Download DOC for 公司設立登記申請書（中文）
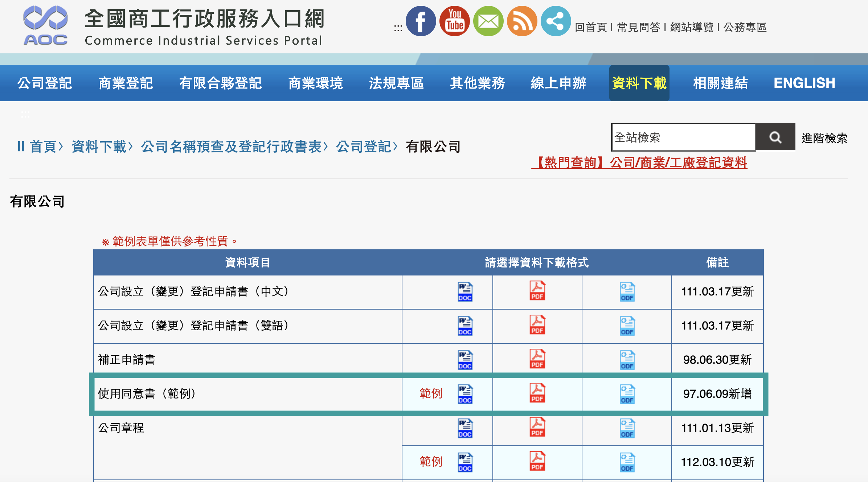The height and width of the screenshot is (482, 868). tap(465, 292)
